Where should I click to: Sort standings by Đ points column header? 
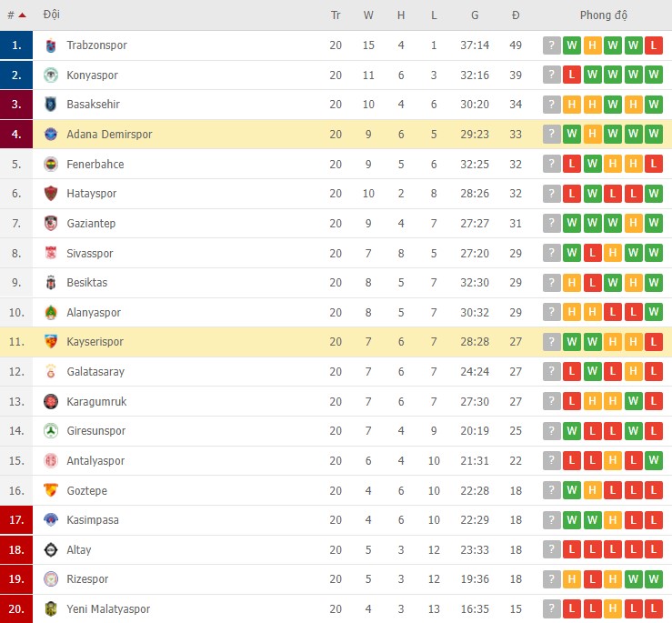pos(516,15)
